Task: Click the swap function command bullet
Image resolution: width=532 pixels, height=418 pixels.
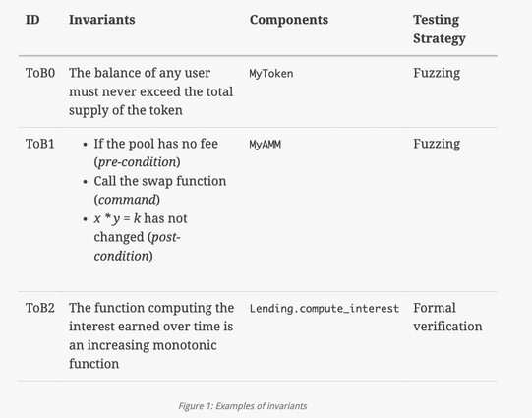Action: [160, 191]
